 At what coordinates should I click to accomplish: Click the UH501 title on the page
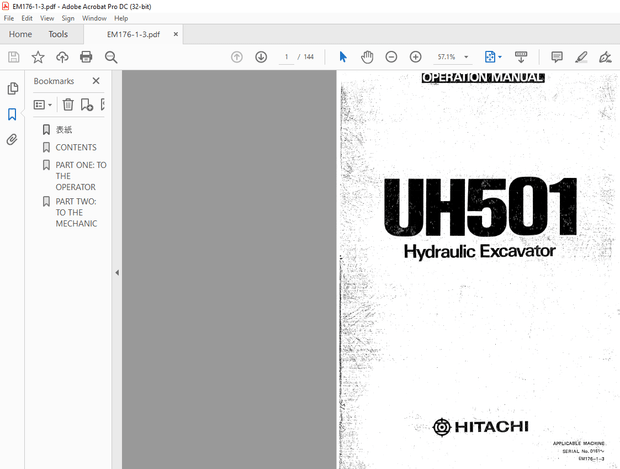click(480, 207)
